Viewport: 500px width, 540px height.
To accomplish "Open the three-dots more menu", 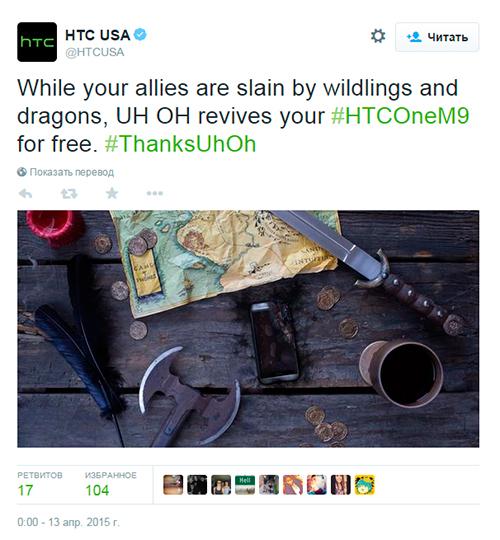I will click(x=155, y=194).
